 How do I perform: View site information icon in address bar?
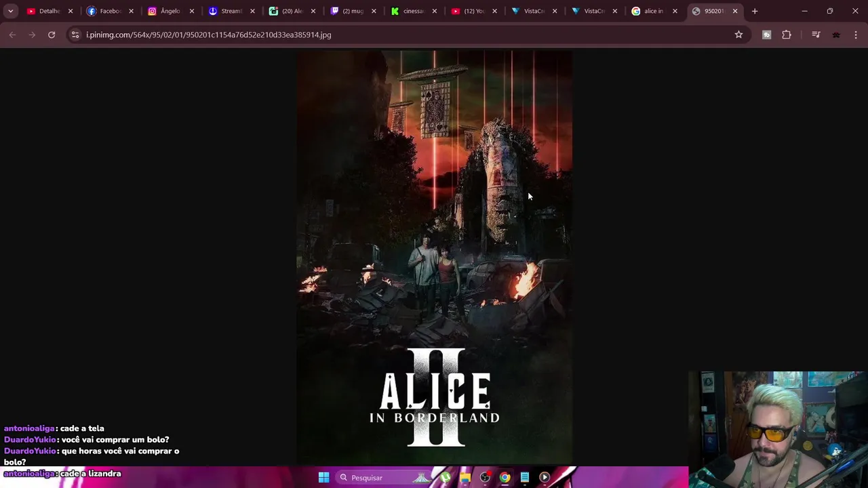(x=75, y=35)
